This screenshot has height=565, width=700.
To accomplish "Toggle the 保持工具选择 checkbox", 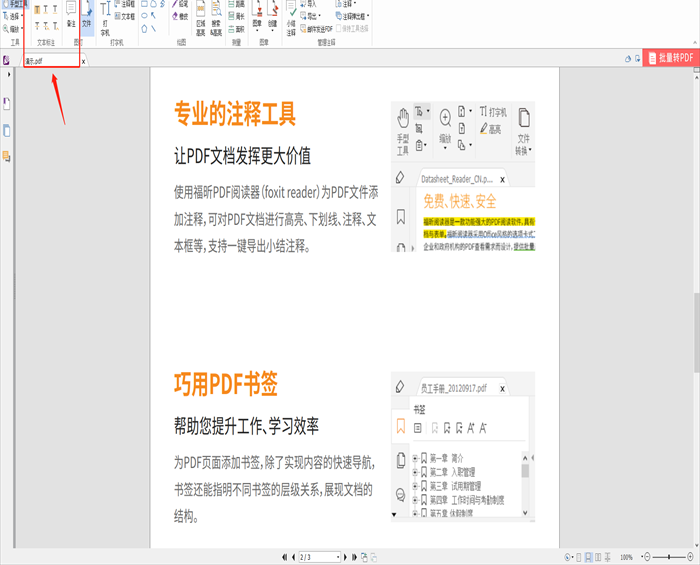I will point(352,29).
